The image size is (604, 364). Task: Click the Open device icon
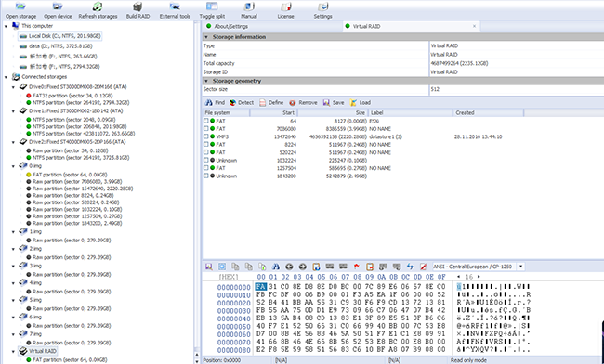pyautogui.click(x=58, y=6)
